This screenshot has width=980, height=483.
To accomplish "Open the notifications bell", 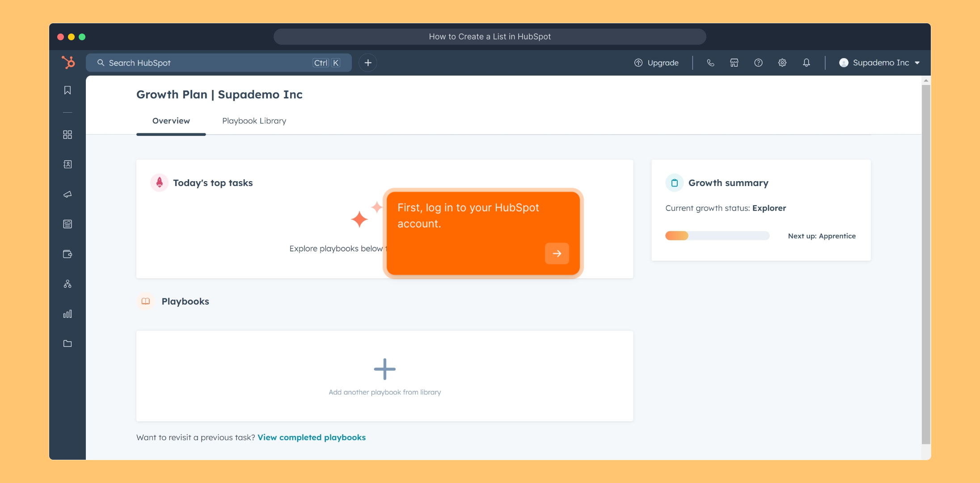I will (x=806, y=63).
